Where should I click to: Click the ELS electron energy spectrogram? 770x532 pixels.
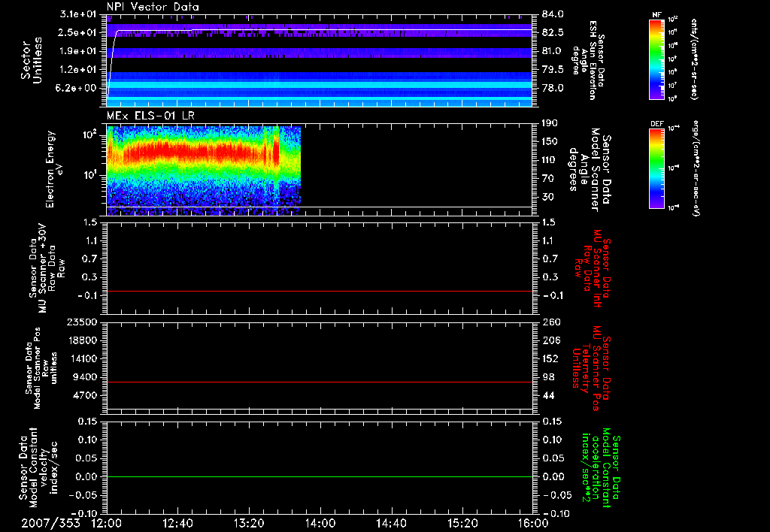tap(203, 171)
